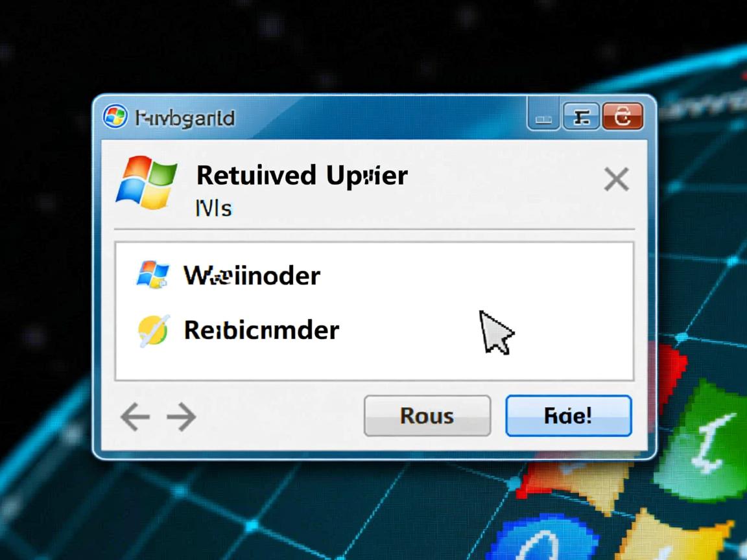Go back with the left arrow
This screenshot has width=747, height=560.
pyautogui.click(x=136, y=417)
